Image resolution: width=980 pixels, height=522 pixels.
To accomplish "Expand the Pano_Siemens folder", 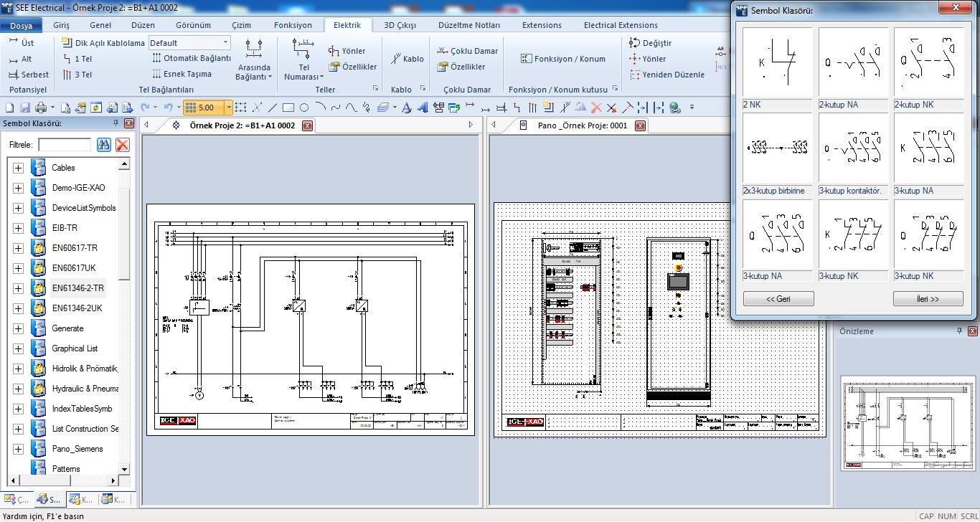I will click(18, 449).
